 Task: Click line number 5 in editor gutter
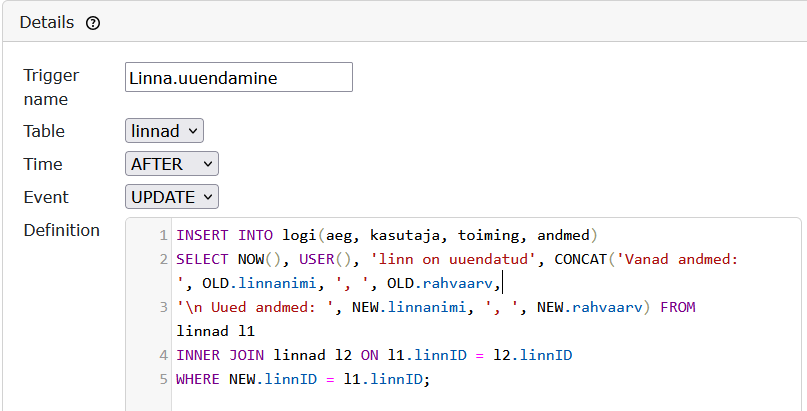point(162,379)
